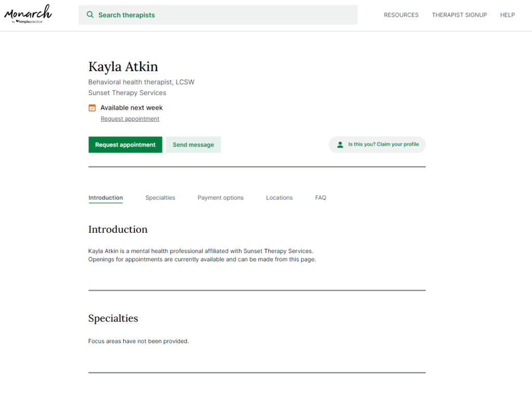
Task: Open the HELP page
Action: (x=507, y=15)
